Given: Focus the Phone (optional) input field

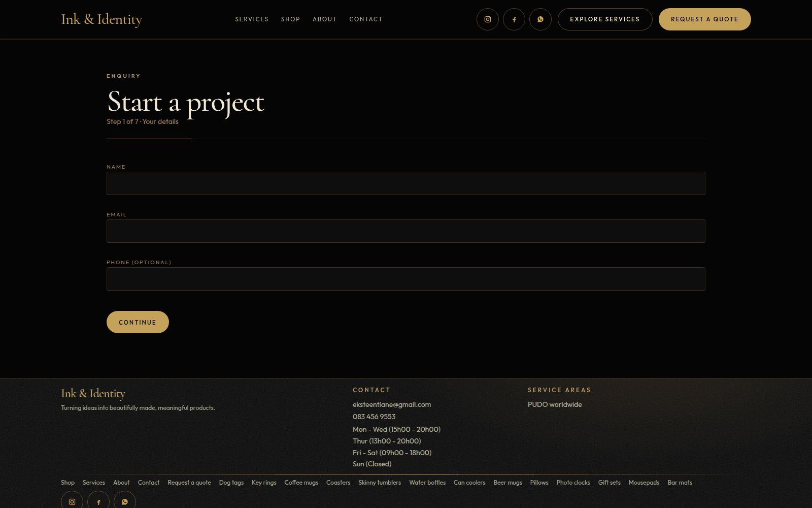Looking at the screenshot, I should tap(406, 279).
